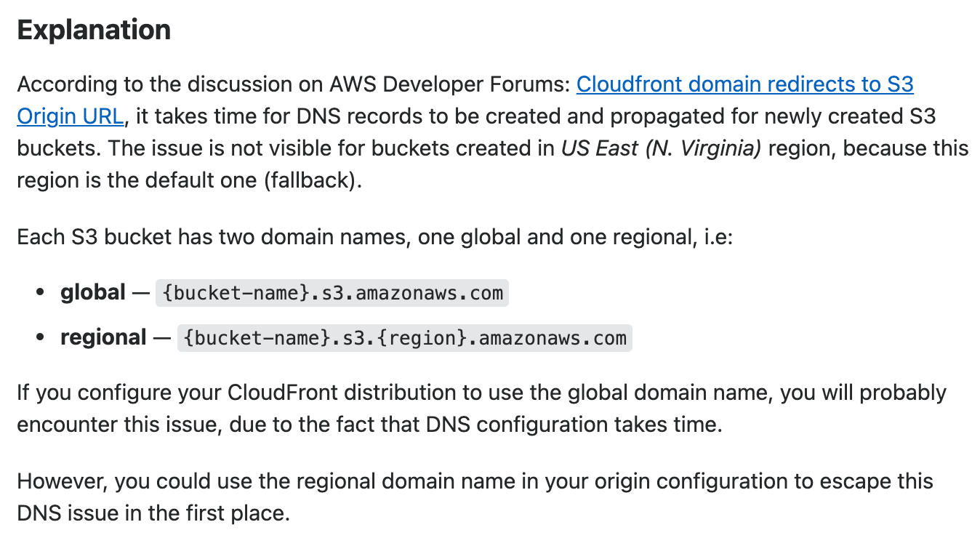Click the bullet marker before "regional"

[41, 338]
